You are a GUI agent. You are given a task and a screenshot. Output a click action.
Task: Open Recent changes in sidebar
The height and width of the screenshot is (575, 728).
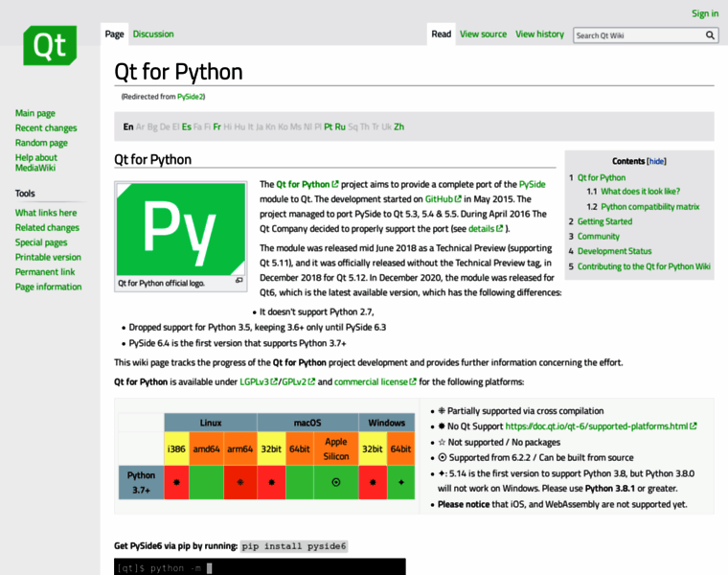click(x=46, y=127)
